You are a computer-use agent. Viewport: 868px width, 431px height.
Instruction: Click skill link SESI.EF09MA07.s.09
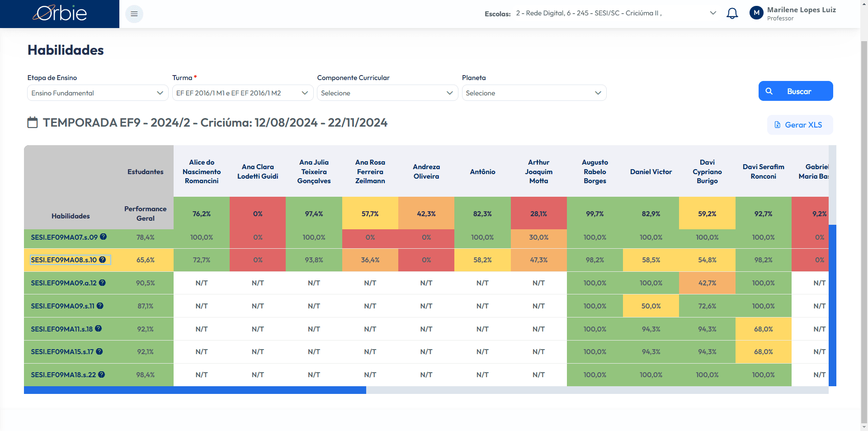point(64,237)
